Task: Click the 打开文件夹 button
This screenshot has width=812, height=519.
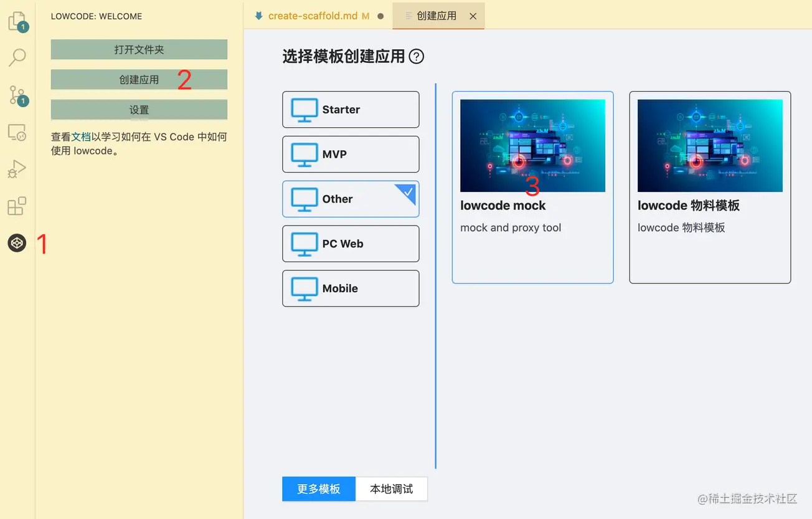Action: pos(139,50)
